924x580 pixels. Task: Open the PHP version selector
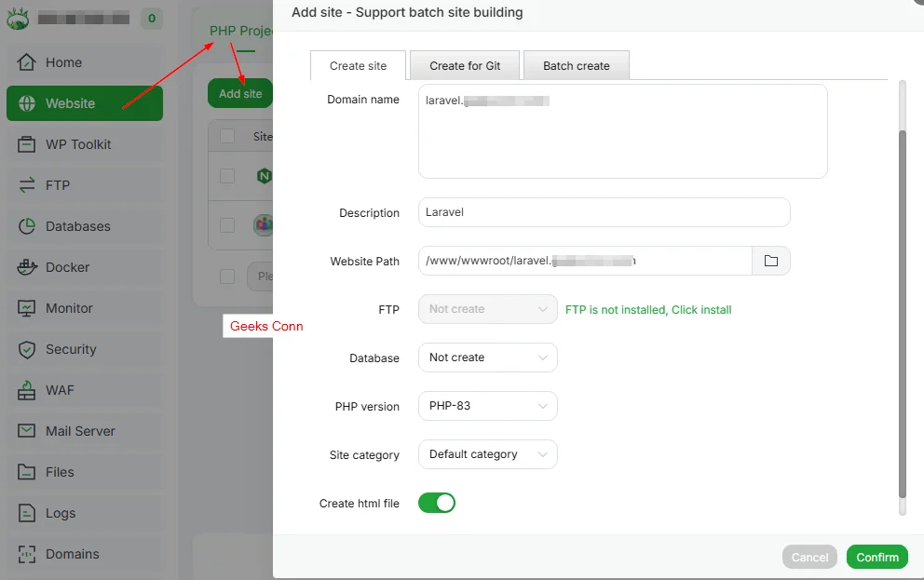tap(487, 406)
